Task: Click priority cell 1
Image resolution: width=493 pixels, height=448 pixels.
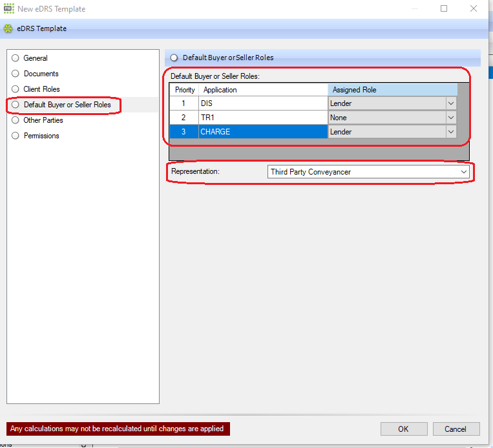Action: [x=184, y=103]
